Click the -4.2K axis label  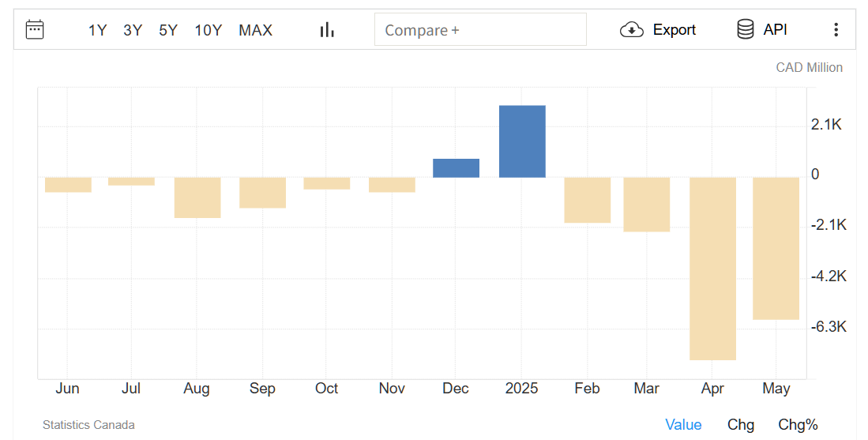point(829,276)
